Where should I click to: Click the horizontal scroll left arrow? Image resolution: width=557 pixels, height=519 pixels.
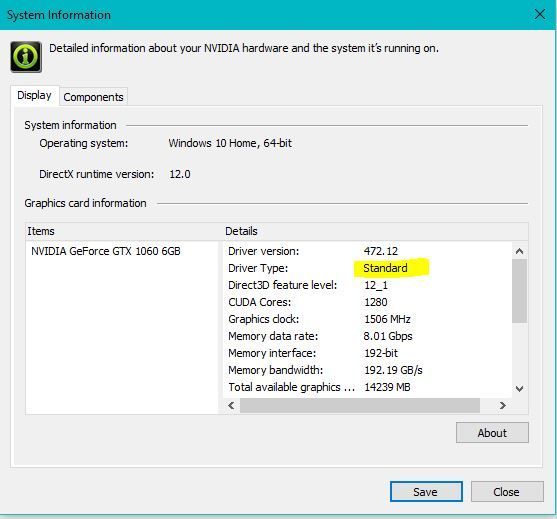231,405
